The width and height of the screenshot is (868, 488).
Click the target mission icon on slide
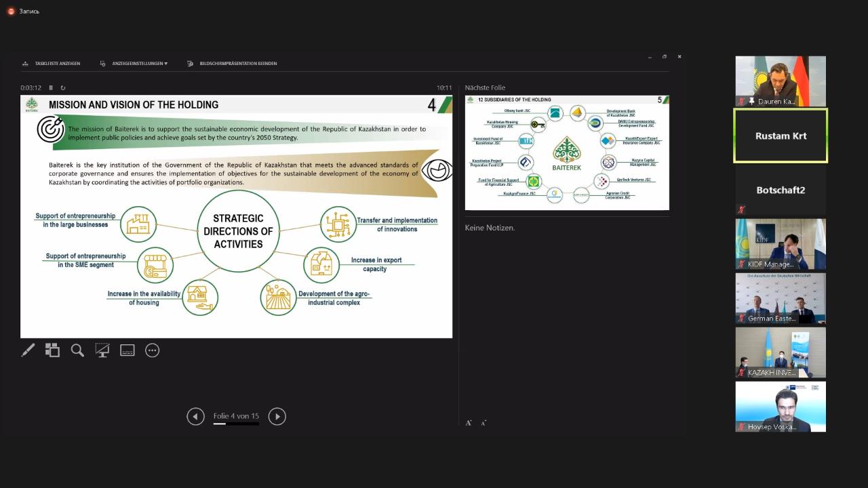coord(51,129)
